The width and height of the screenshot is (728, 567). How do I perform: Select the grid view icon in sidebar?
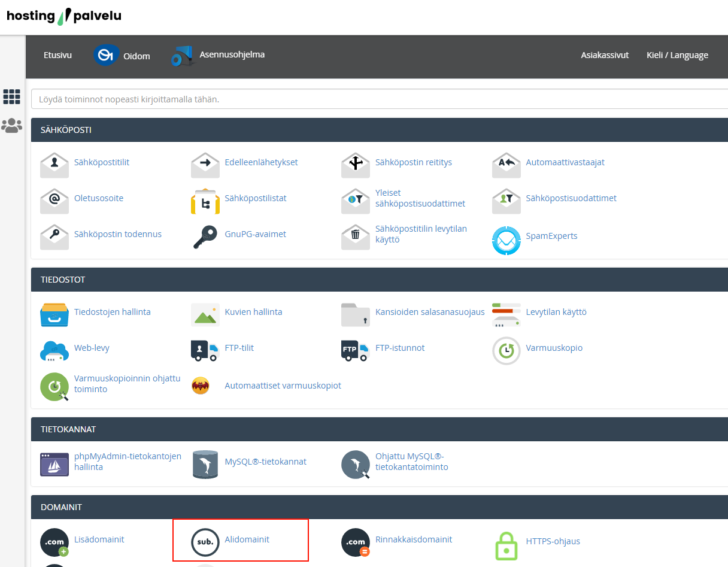coord(12,96)
